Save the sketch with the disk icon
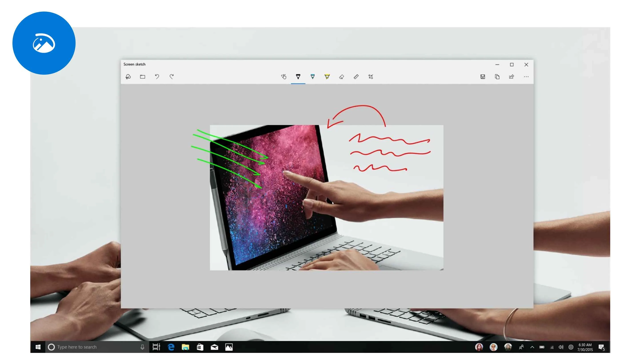Image resolution: width=640 pixels, height=364 pixels. click(x=482, y=77)
